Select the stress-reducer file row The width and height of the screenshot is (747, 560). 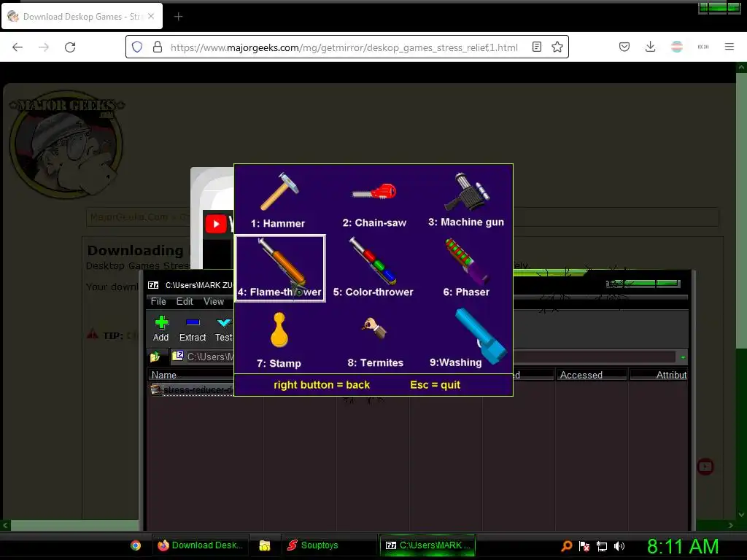click(192, 390)
